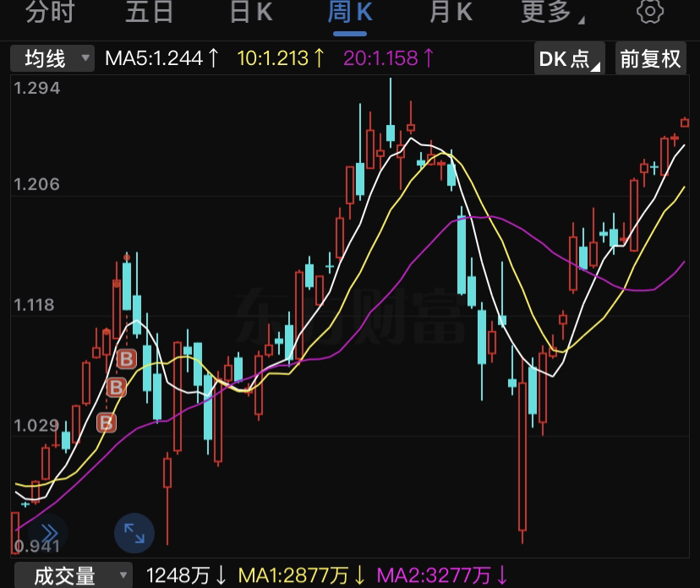Switch to the 月K tab
The height and width of the screenshot is (588, 700).
tap(451, 12)
